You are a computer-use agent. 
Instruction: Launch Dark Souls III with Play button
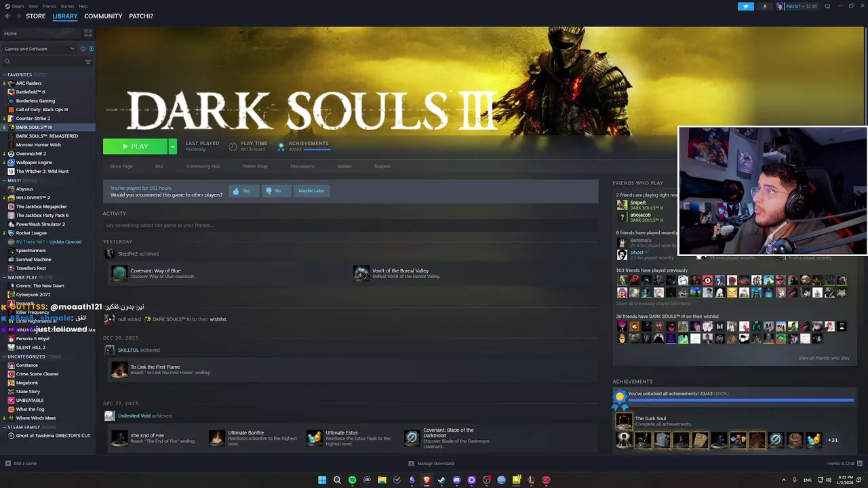[135, 146]
